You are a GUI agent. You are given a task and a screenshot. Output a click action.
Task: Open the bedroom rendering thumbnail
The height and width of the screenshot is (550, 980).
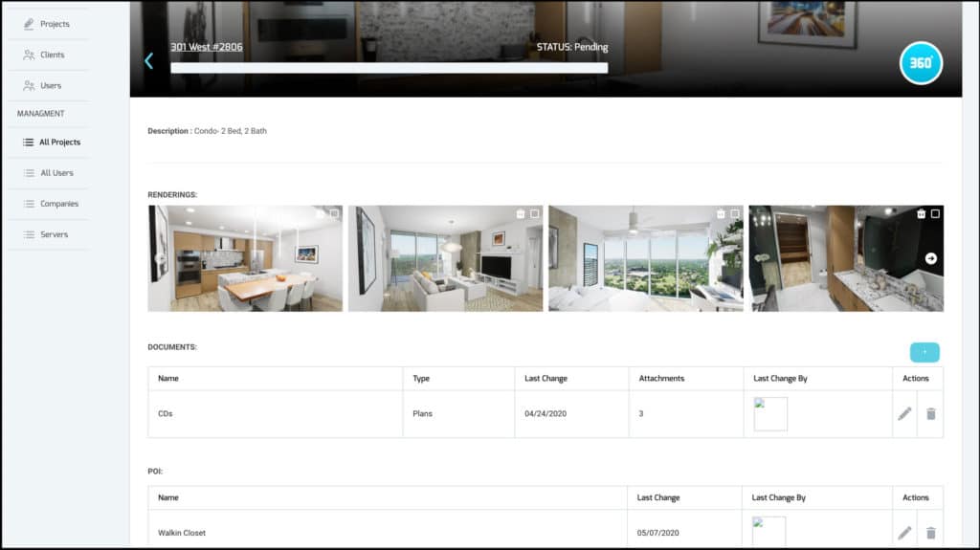coord(646,259)
